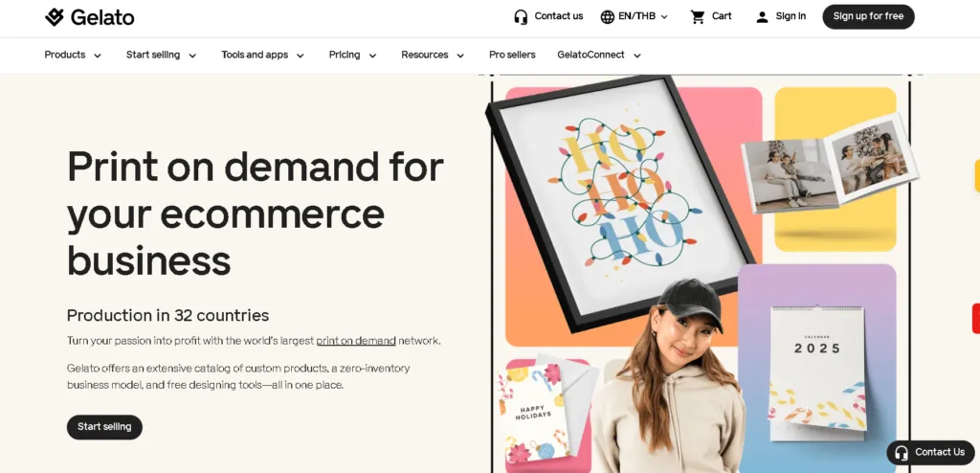Viewport: 980px width, 473px height.
Task: Click headset icon in floating Contact Us button
Action: coord(902,452)
